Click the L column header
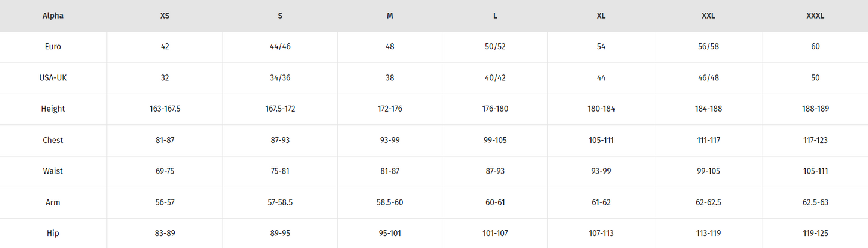The height and width of the screenshot is (248, 868). click(x=495, y=16)
